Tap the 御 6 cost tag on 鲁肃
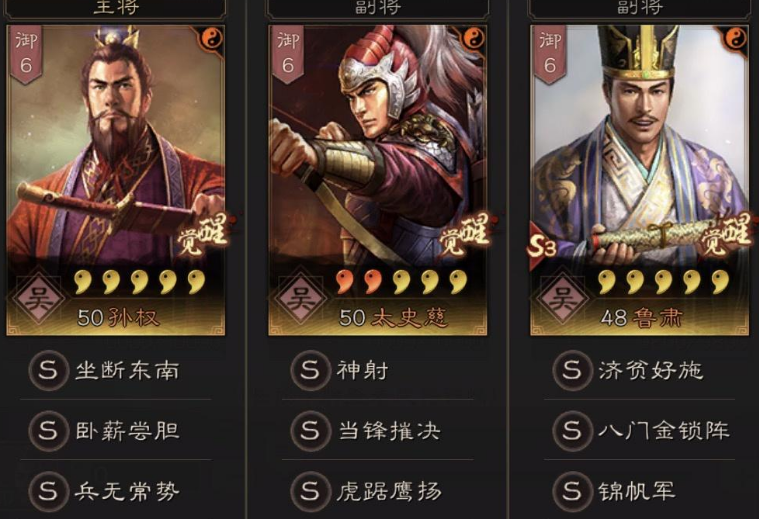The width and height of the screenshot is (759, 519). click(x=549, y=54)
